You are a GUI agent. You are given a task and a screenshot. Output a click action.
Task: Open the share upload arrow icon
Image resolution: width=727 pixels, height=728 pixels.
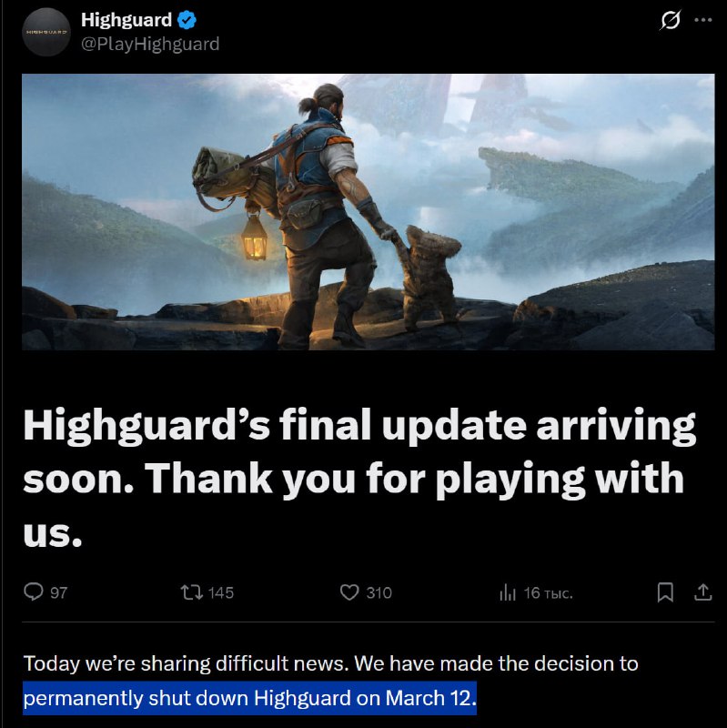click(x=702, y=592)
